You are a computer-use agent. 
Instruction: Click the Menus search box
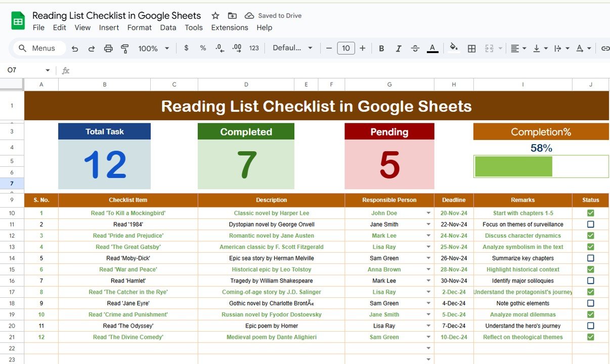click(39, 49)
